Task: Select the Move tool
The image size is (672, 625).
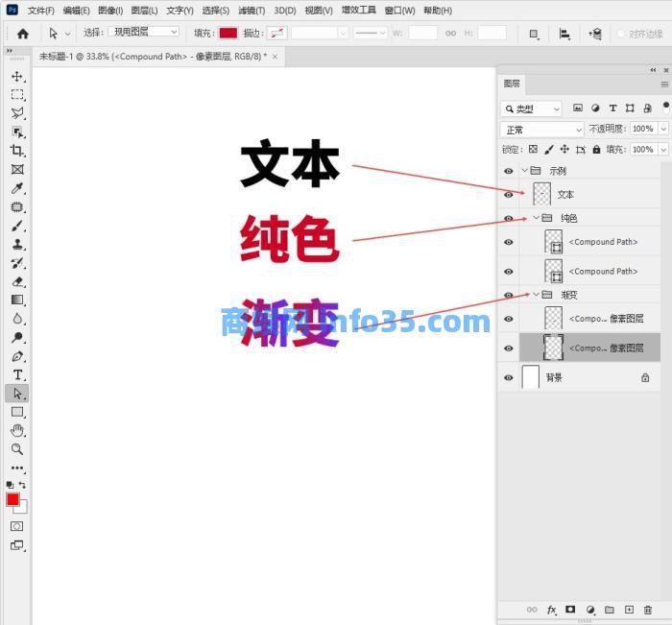Action: point(17,77)
